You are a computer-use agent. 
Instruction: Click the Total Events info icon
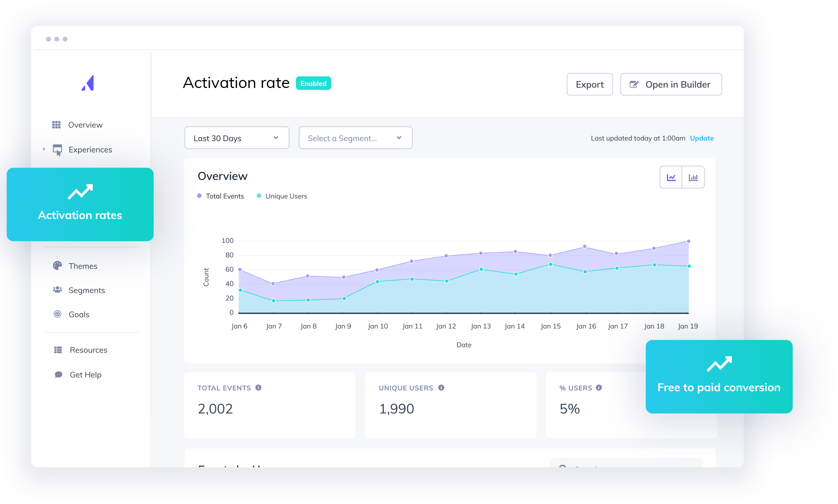pos(259,387)
